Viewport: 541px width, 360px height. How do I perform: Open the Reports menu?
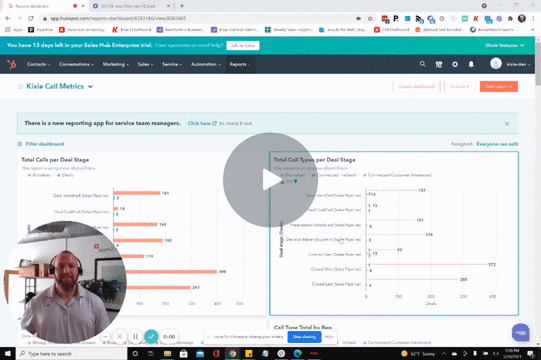coord(240,64)
